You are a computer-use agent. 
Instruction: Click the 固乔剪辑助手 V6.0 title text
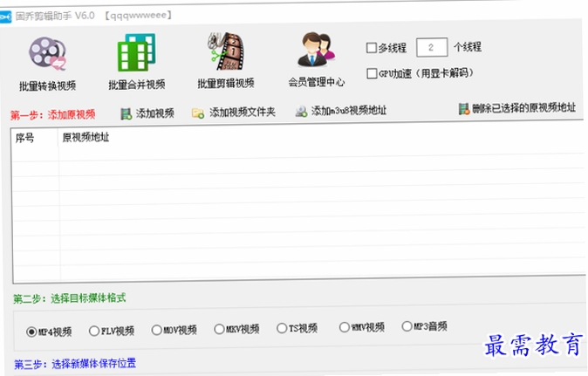[55, 16]
